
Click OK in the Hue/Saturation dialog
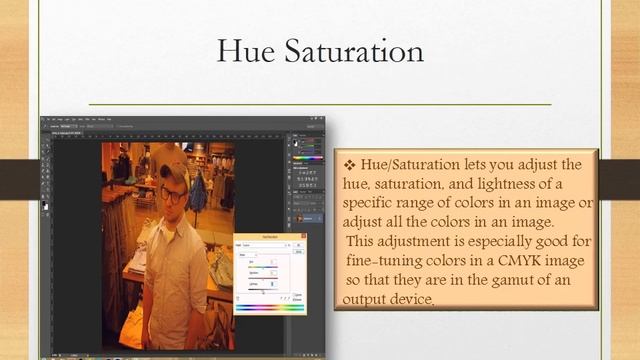point(298,245)
